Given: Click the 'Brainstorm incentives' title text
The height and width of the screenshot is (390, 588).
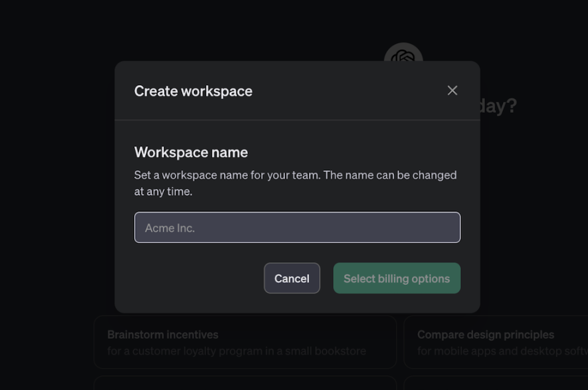Looking at the screenshot, I should point(163,334).
